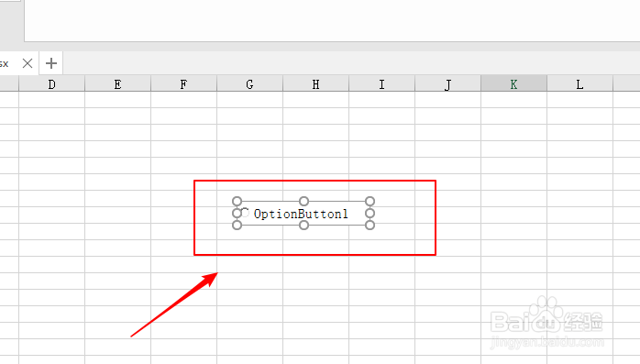Open a new tab with plus button

(x=51, y=63)
